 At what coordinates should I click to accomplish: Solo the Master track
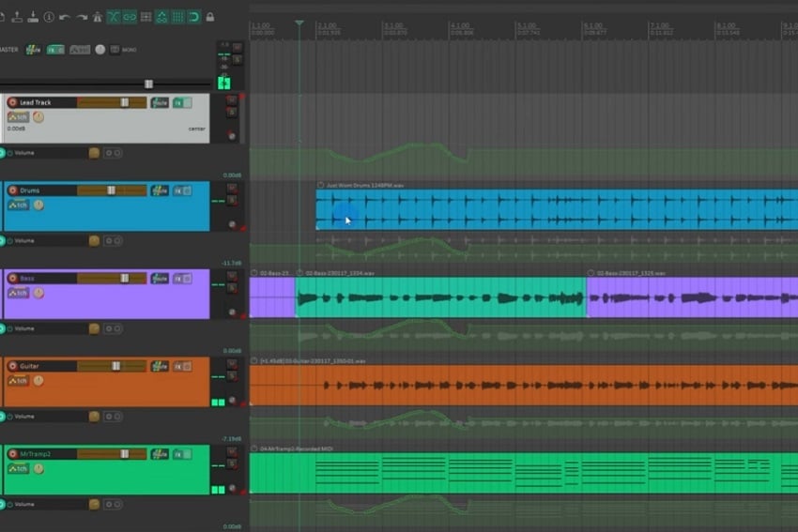(238, 59)
